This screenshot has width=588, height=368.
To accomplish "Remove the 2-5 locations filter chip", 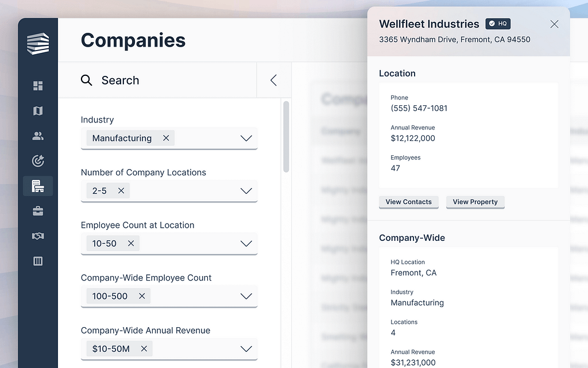I will point(121,191).
